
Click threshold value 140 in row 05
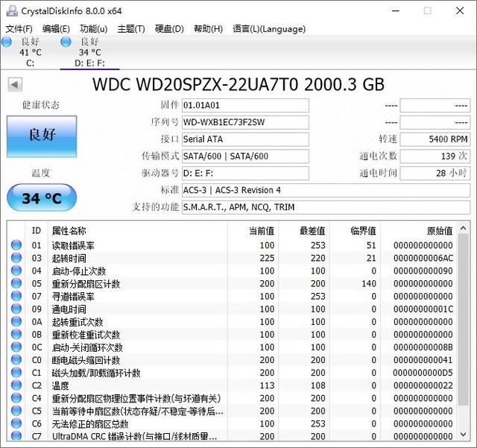click(369, 284)
